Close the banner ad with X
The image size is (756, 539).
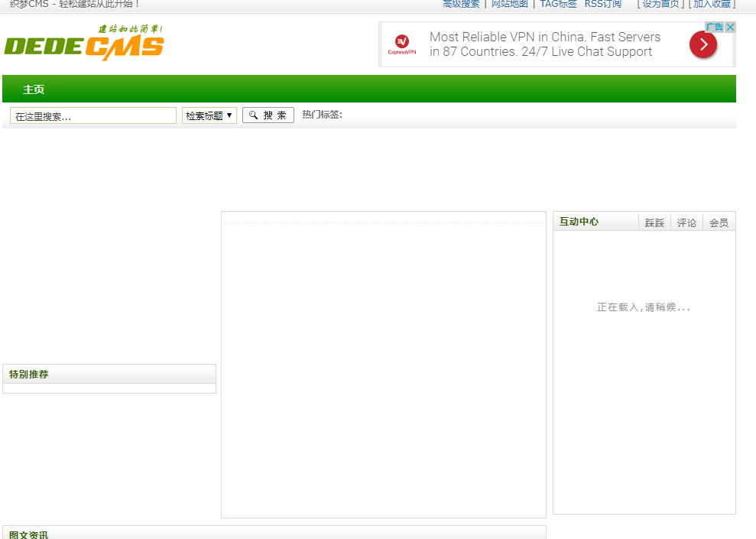tap(731, 27)
